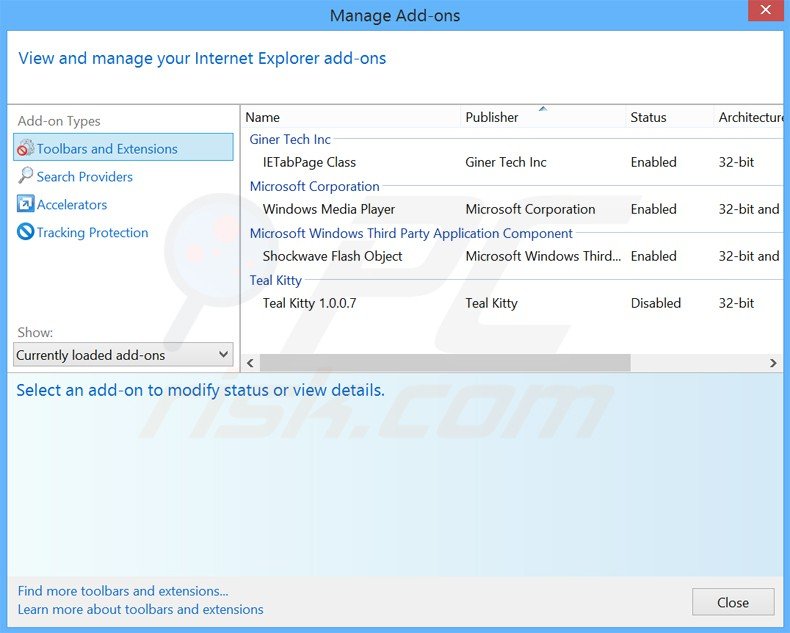Screen dimensions: 790x633
Task: Click the Microsoft Corporation group header
Action: coord(315,186)
